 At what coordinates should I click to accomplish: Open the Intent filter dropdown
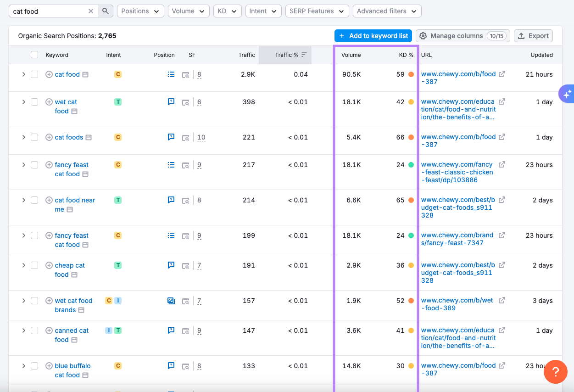tap(263, 11)
